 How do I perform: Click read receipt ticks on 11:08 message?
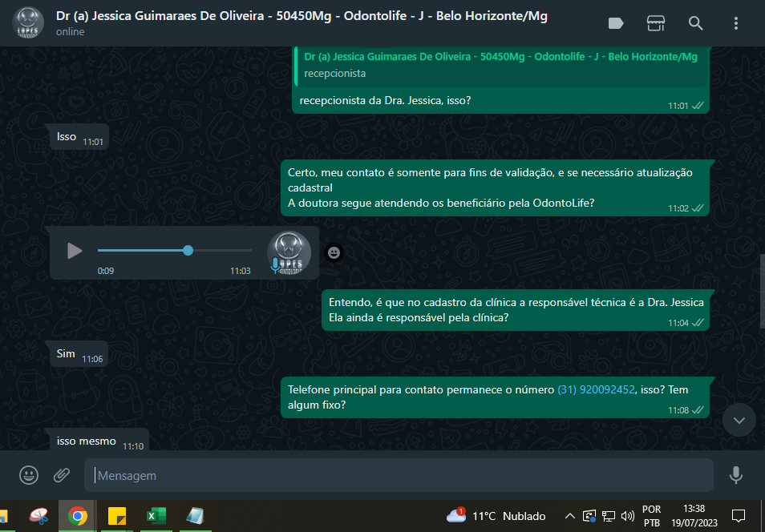(x=698, y=410)
